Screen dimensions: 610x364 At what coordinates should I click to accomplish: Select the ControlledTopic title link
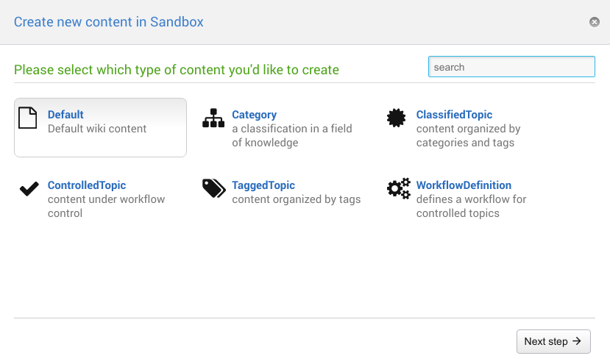click(87, 185)
